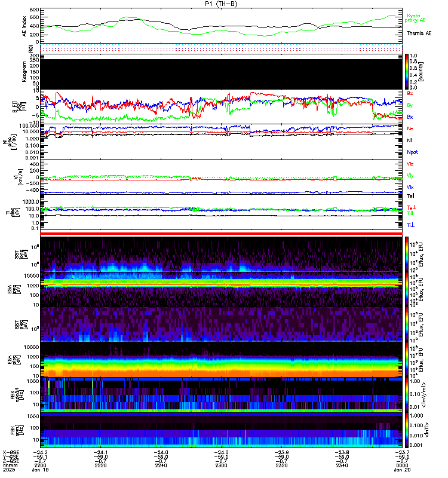This screenshot has width=448, height=478.
Task: Click the Keogram y-axis label
Action: (x=24, y=72)
